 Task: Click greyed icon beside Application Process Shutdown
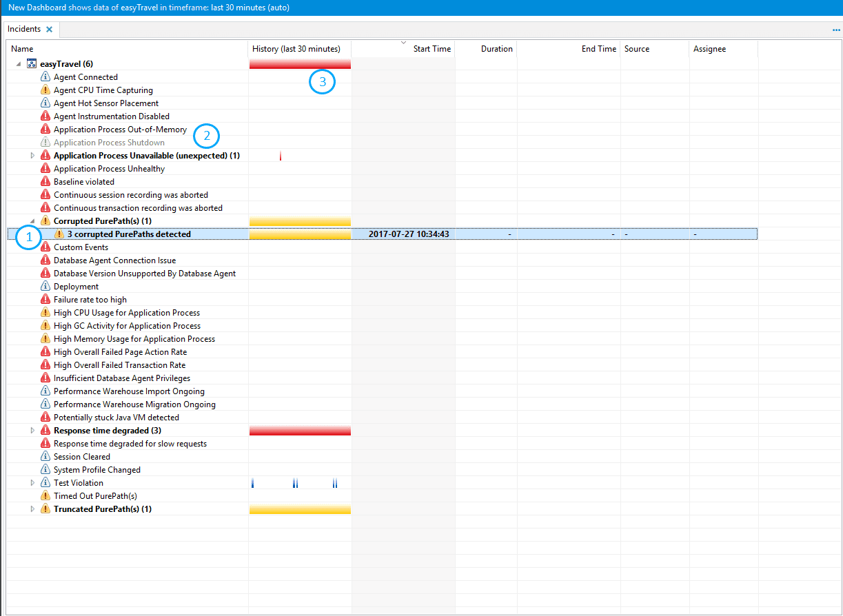point(45,143)
